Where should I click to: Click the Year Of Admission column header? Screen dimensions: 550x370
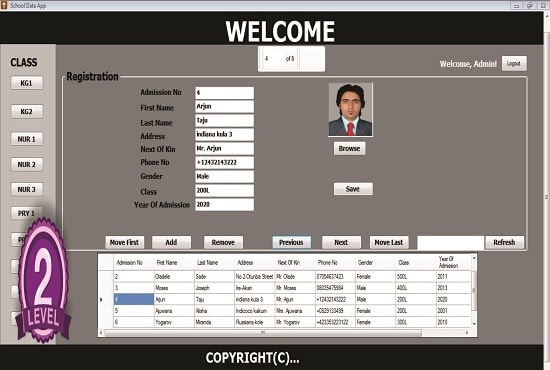point(453,263)
